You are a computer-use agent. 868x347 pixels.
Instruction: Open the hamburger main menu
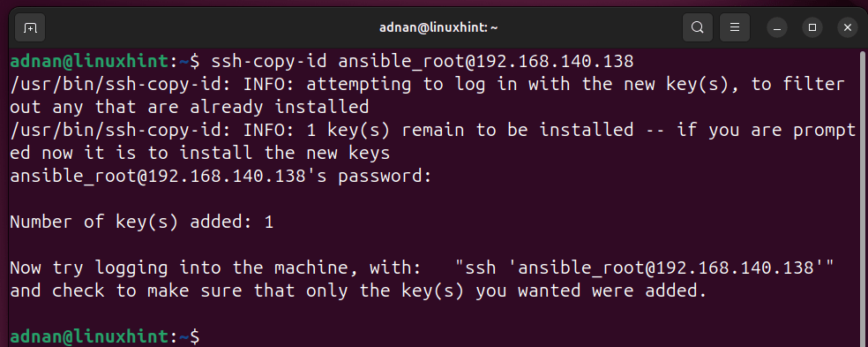click(x=735, y=27)
